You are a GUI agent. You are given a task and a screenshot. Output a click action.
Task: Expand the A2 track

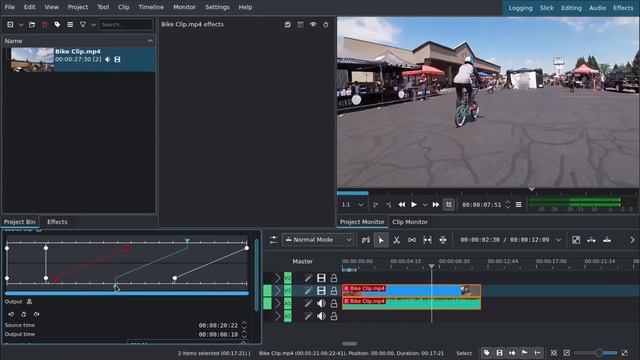coord(278,316)
